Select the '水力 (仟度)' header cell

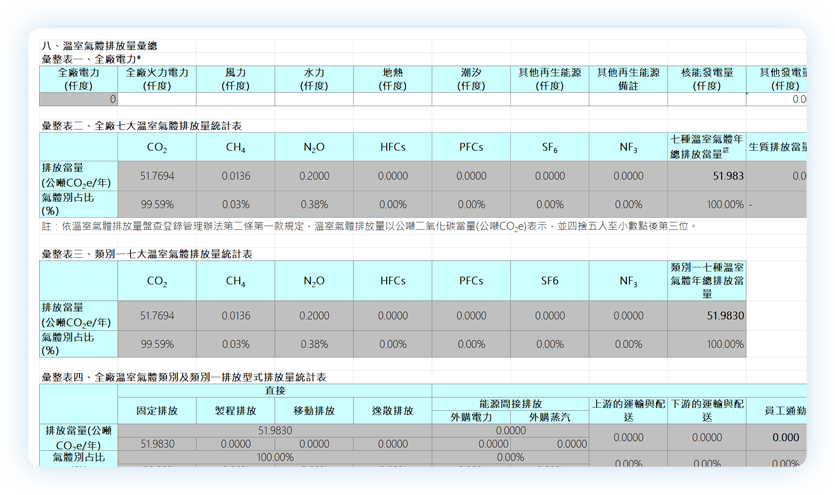(314, 79)
